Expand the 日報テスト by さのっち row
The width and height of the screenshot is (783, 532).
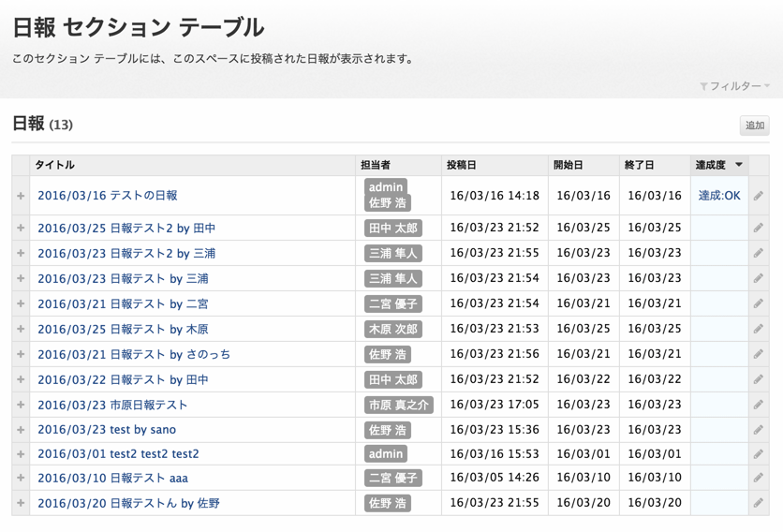[21, 354]
